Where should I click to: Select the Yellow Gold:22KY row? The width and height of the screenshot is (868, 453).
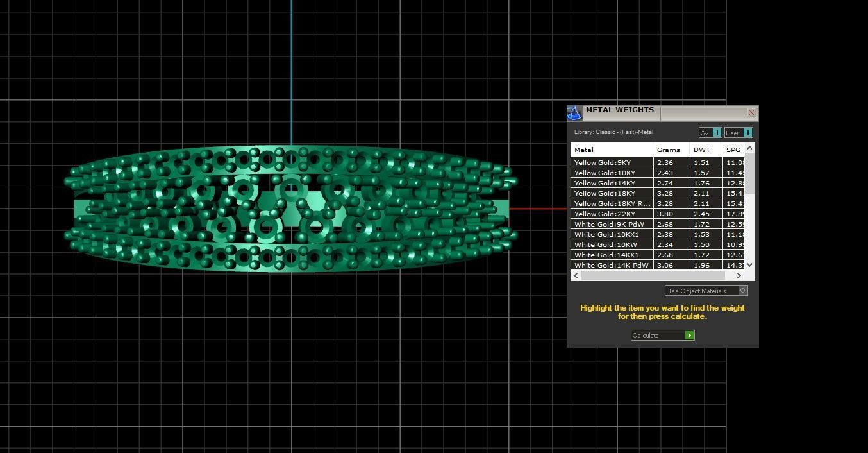point(658,214)
